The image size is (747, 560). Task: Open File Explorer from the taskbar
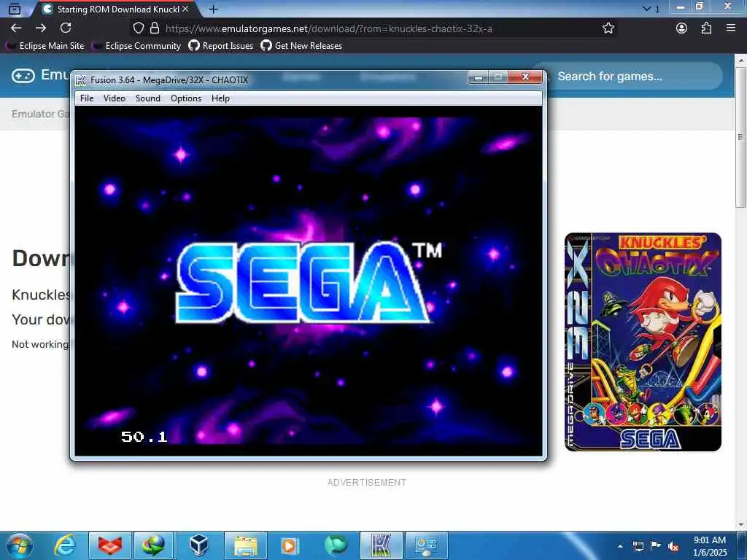coord(245,545)
